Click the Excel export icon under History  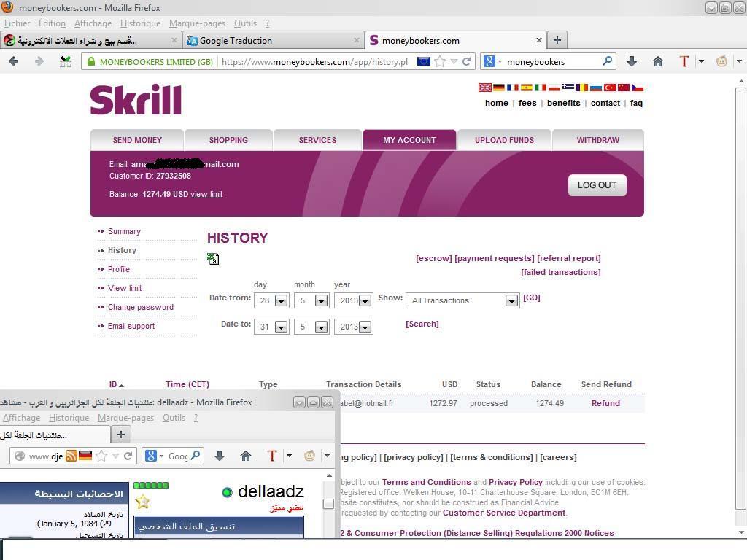tap(213, 259)
